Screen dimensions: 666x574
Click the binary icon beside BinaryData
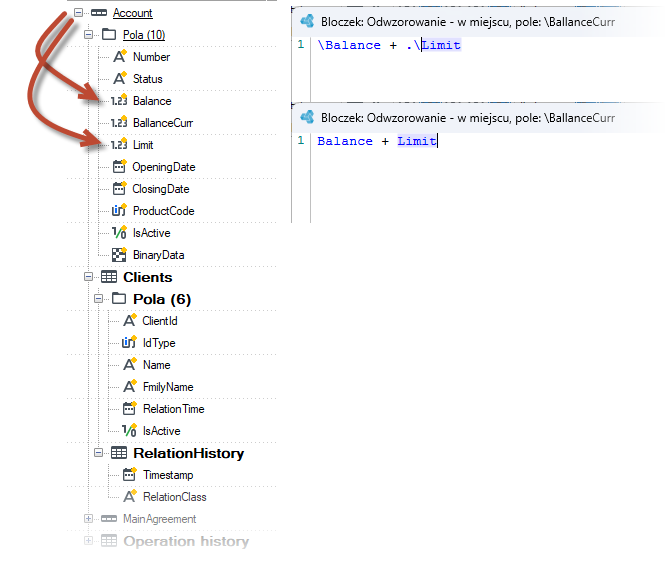(119, 254)
